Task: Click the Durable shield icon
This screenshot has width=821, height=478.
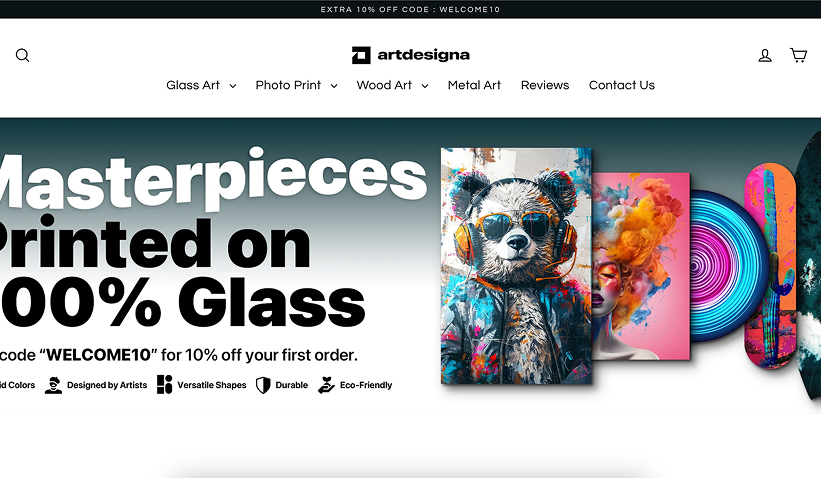Action: point(263,385)
